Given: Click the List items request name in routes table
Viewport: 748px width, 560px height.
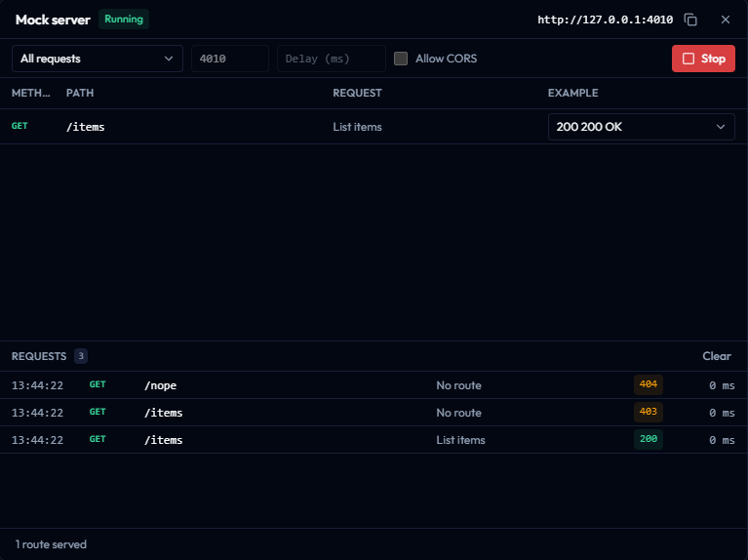Looking at the screenshot, I should pos(357,127).
